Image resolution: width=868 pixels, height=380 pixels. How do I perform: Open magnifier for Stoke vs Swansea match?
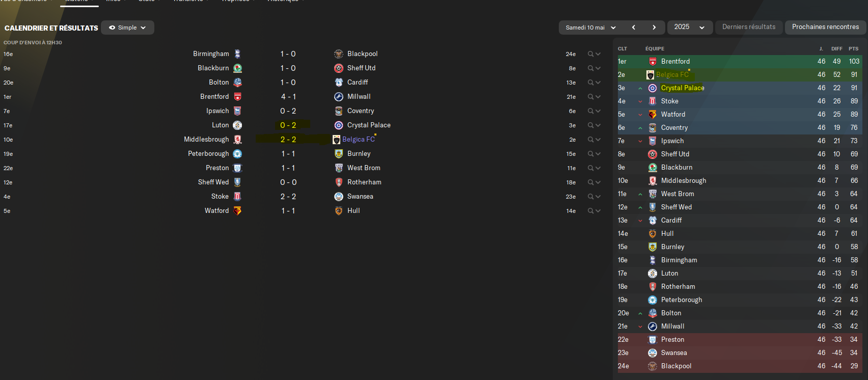(591, 197)
